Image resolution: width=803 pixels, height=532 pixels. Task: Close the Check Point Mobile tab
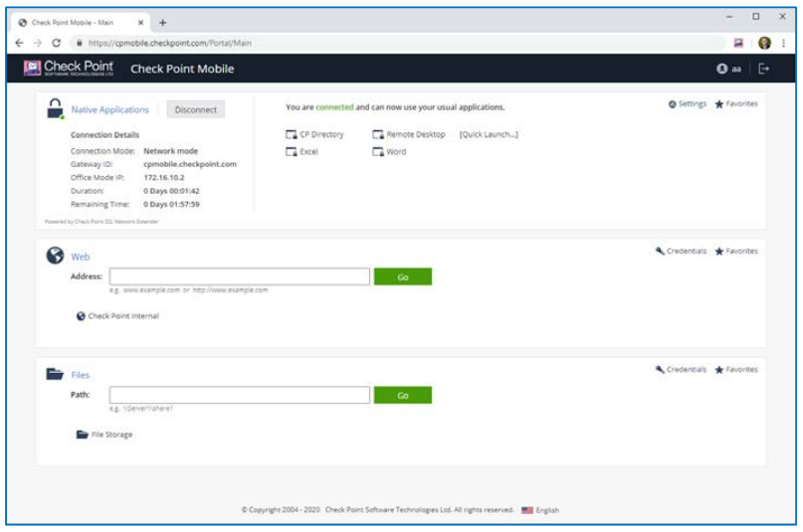[x=140, y=23]
